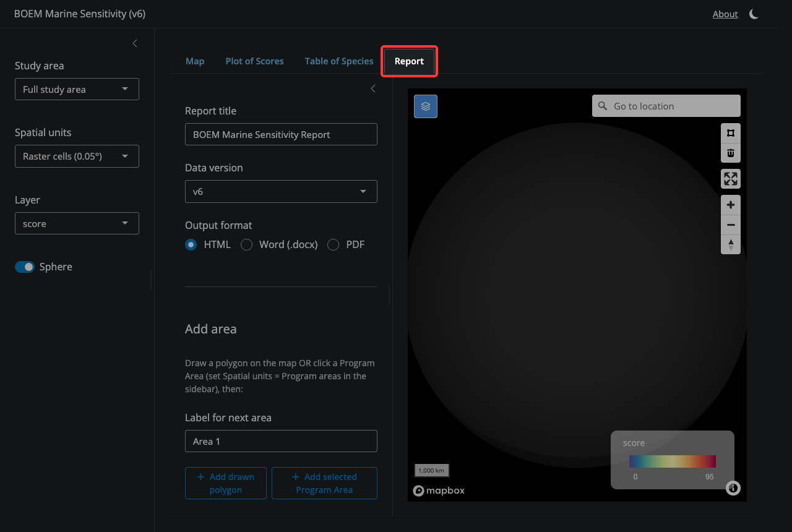The image size is (792, 532).
Task: Click the legend maximum value 95
Action: (710, 477)
